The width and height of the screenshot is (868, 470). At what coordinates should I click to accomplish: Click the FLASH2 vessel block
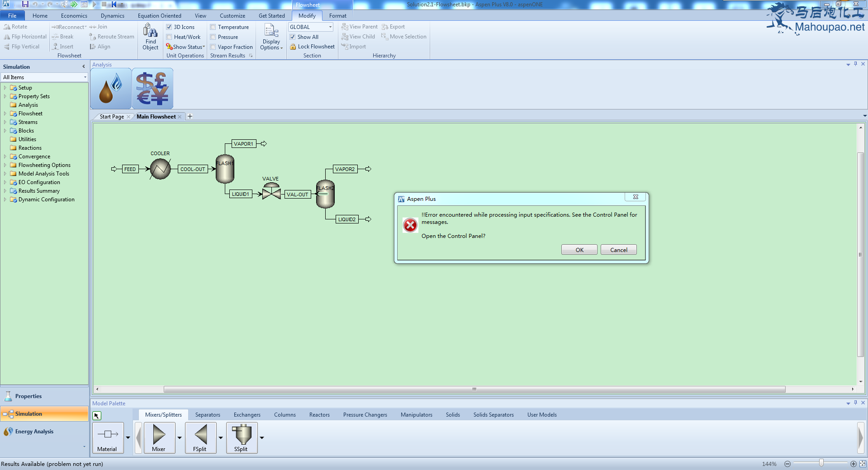[x=325, y=194]
